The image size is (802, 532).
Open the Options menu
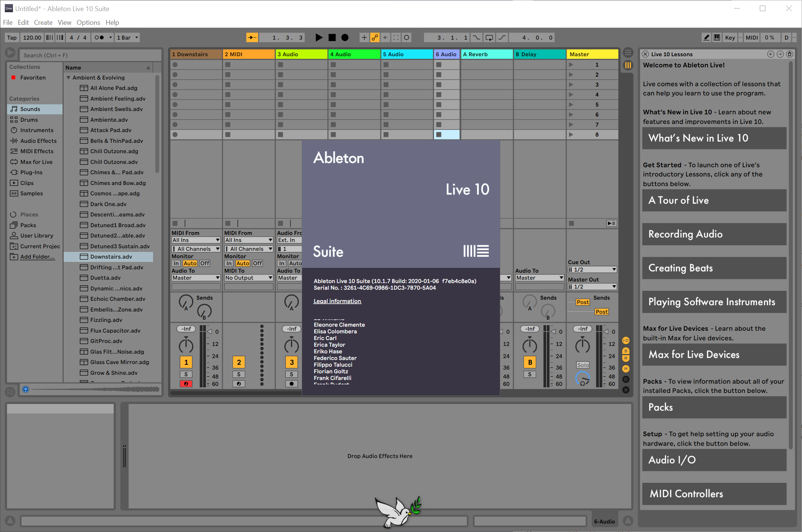(88, 22)
